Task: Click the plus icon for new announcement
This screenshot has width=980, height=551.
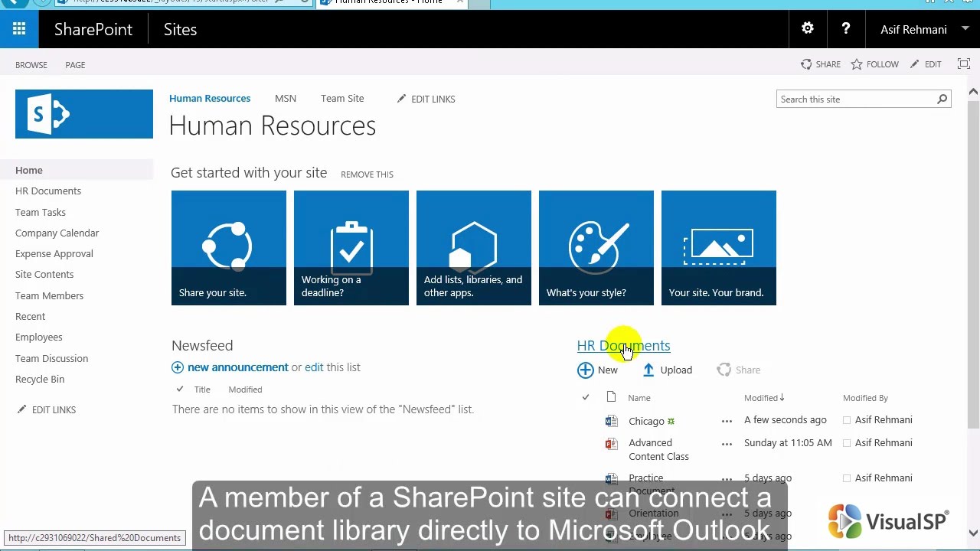Action: tap(178, 367)
